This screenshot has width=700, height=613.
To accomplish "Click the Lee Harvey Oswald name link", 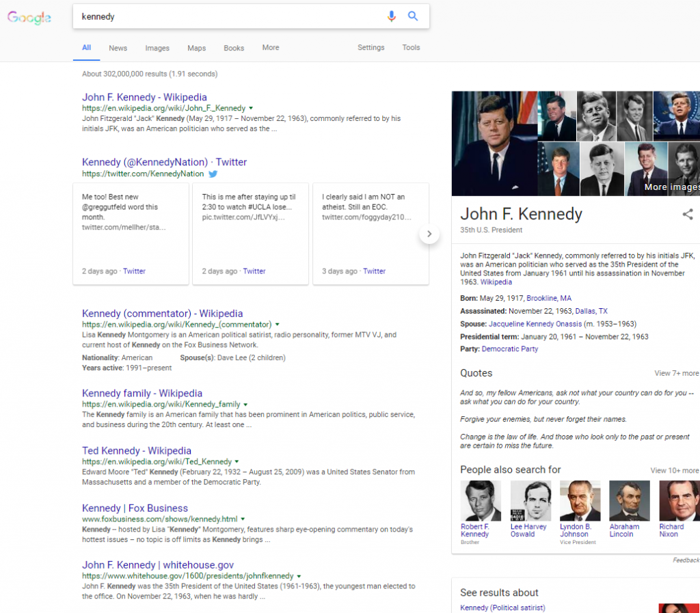I will click(528, 530).
